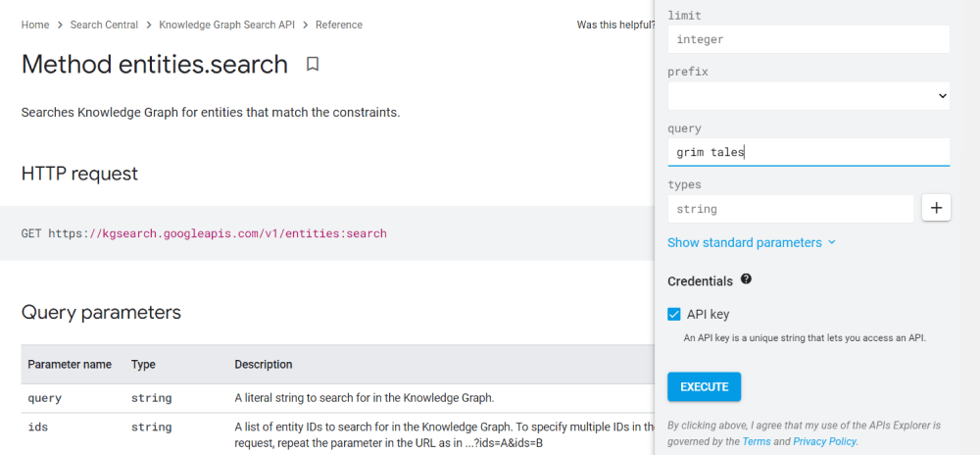This screenshot has height=455, width=980.
Task: Select the Query parameters heading
Action: [101, 312]
